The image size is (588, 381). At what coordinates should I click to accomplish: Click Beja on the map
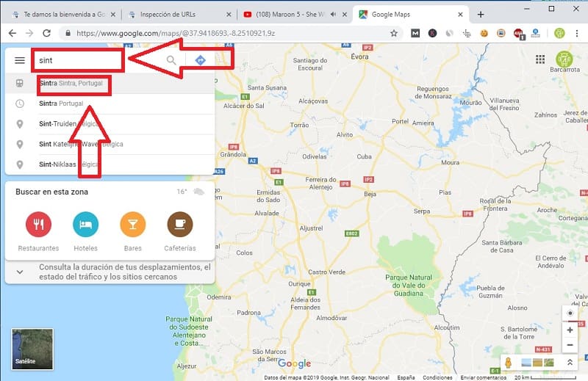(x=370, y=194)
